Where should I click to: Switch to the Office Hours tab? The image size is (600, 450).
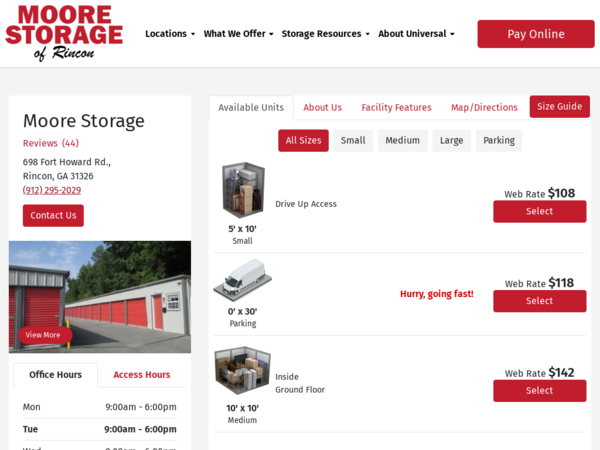tap(55, 375)
